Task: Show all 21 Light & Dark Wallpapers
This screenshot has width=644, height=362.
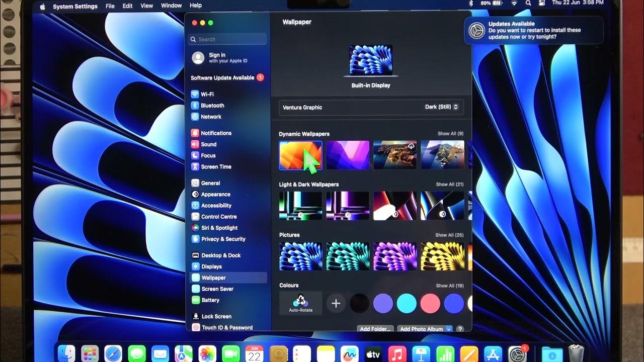Action: click(449, 185)
